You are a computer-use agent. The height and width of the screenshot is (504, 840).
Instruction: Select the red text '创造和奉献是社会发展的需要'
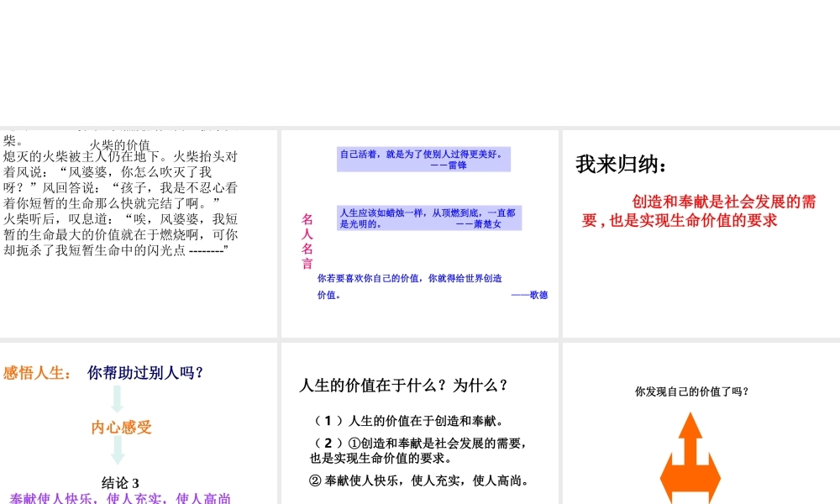[x=699, y=211]
